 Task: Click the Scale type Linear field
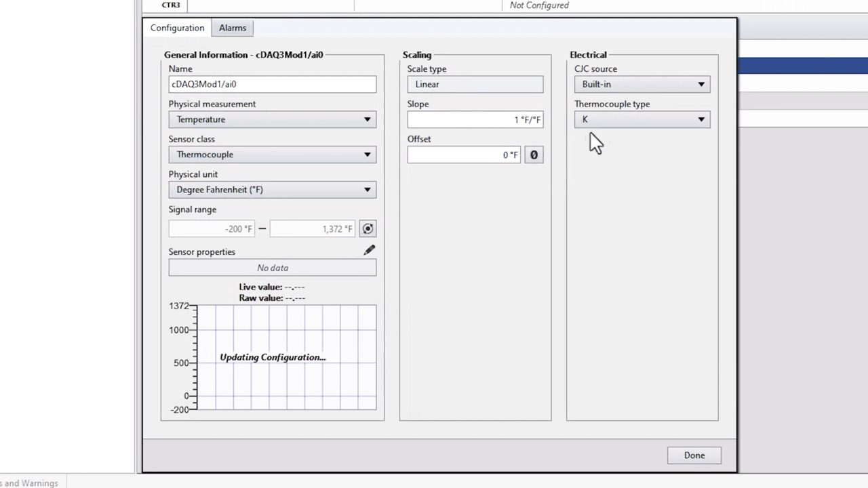(475, 84)
